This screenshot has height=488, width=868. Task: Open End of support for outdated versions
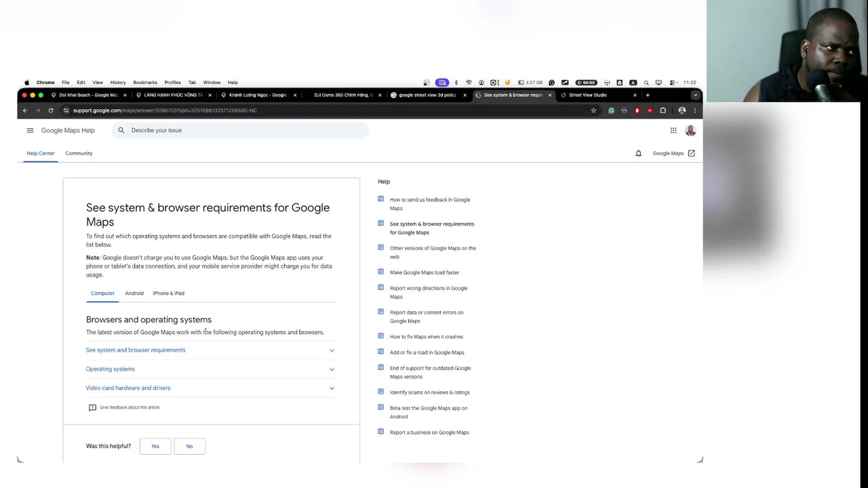click(x=430, y=372)
